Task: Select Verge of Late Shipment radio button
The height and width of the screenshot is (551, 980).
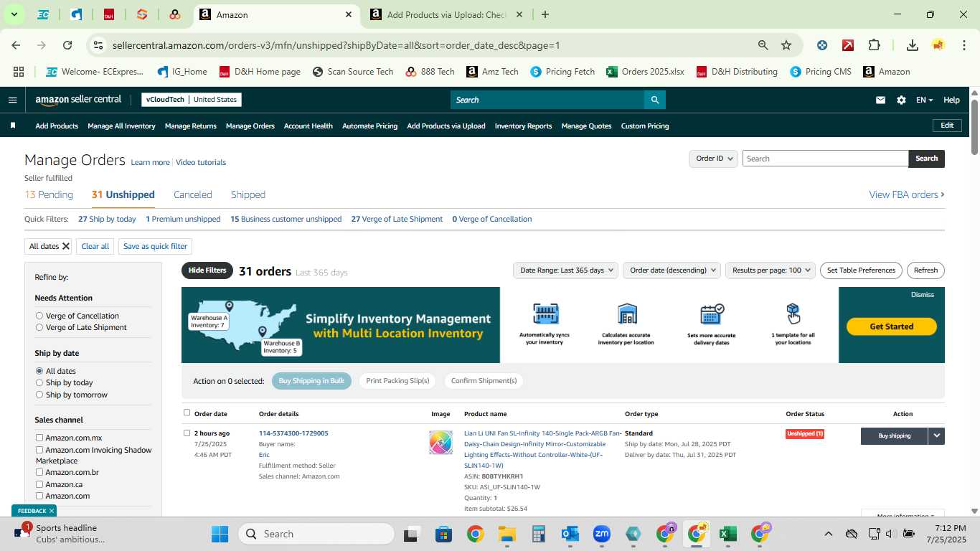Action: [x=39, y=327]
